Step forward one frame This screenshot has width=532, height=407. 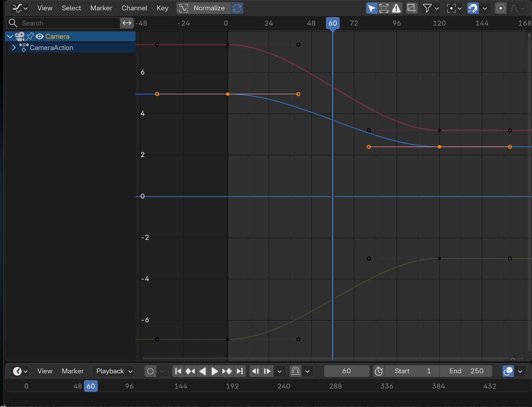coord(267,371)
